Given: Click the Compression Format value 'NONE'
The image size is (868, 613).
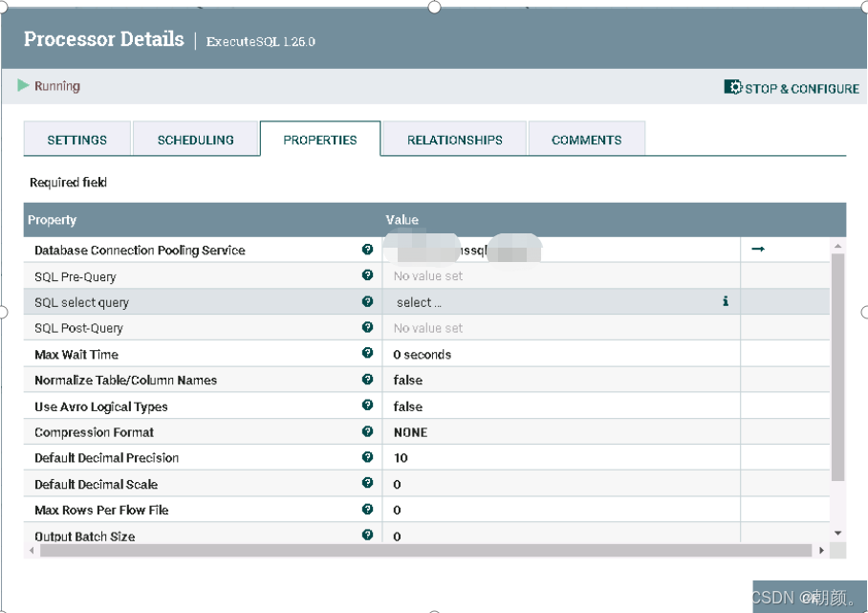Looking at the screenshot, I should point(410,432).
